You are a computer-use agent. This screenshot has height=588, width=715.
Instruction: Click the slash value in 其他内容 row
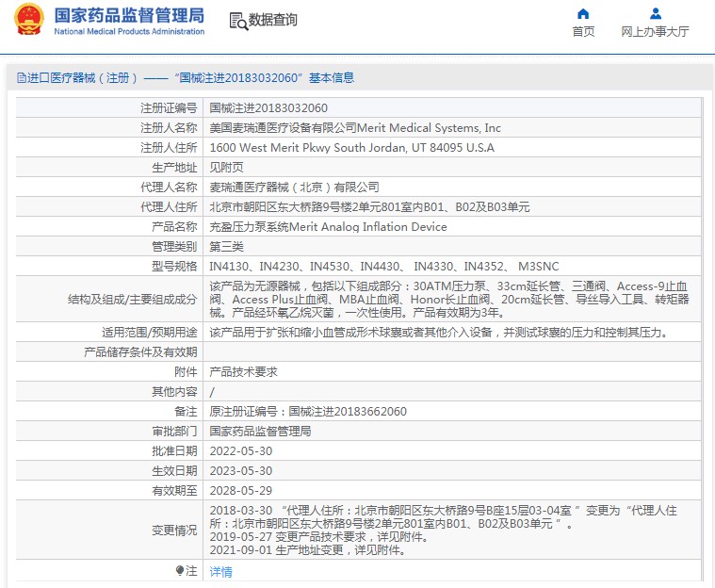pyautogui.click(x=212, y=392)
